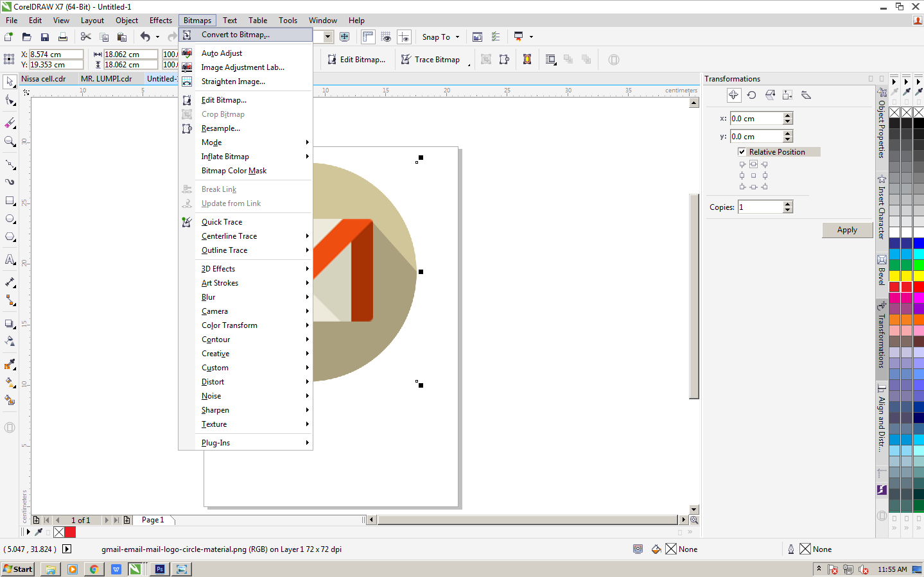This screenshot has width=924, height=577.
Task: Activate the Text tool
Action: [9, 259]
